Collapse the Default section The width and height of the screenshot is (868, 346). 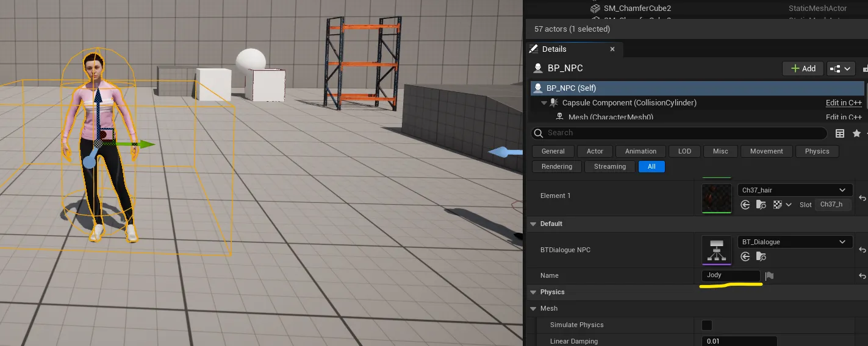point(533,224)
